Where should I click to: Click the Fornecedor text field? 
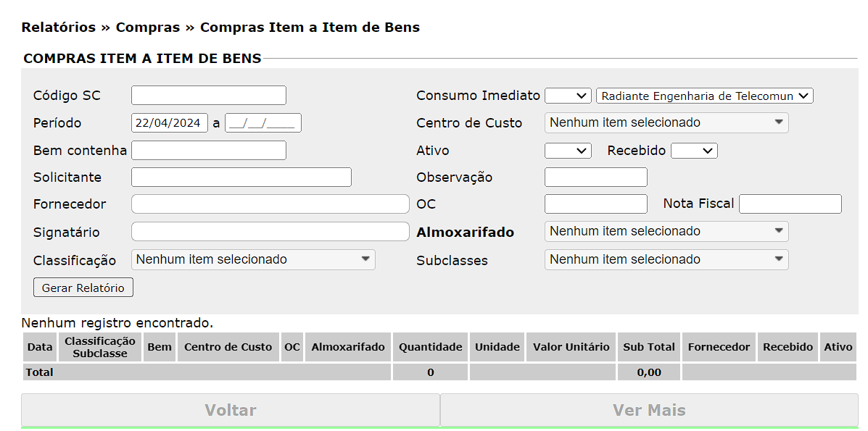tap(270, 204)
